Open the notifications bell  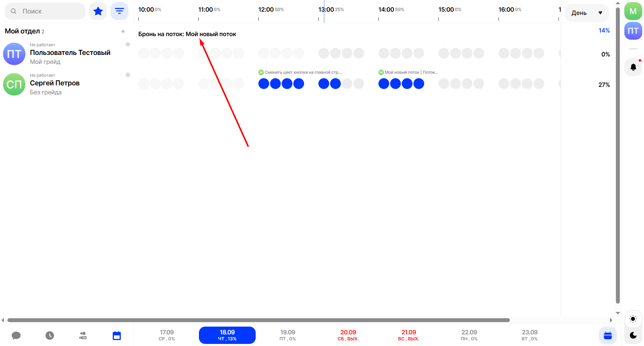[x=633, y=67]
